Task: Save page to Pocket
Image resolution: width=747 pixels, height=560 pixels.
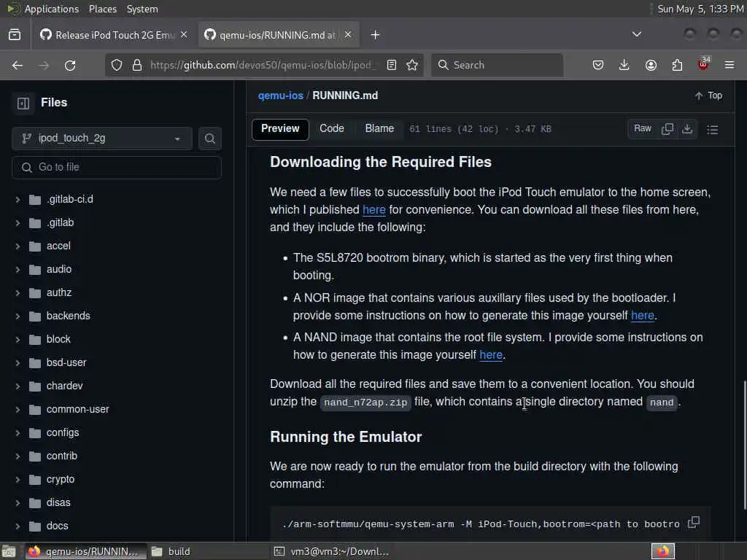Action: pyautogui.click(x=598, y=65)
